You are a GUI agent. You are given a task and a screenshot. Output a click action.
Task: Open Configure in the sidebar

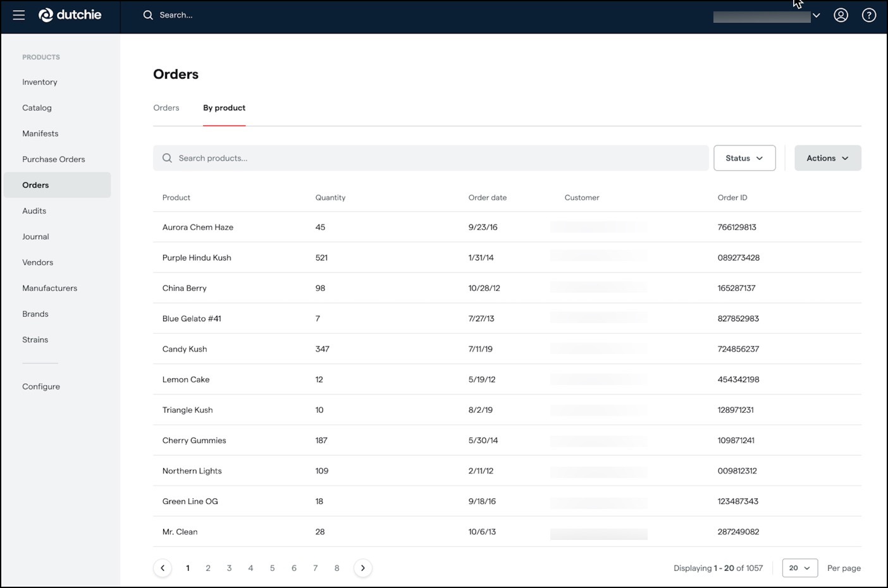[x=41, y=386]
